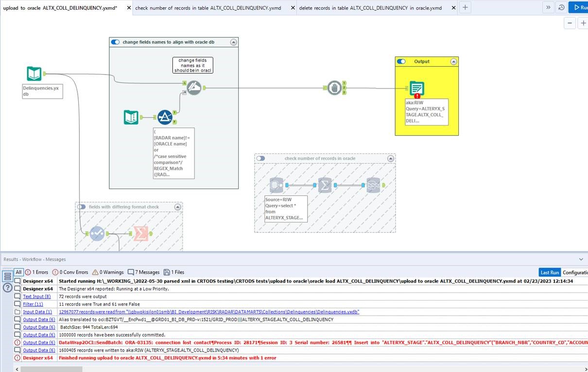The width and height of the screenshot is (588, 372).
Task: Toggle the yellow Output container switch
Action: [x=401, y=61]
